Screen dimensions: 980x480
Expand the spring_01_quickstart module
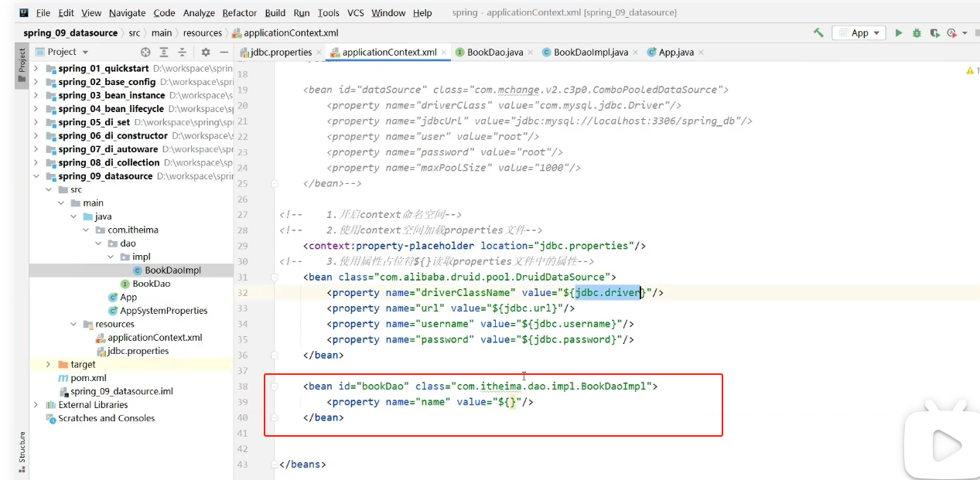tap(36, 69)
